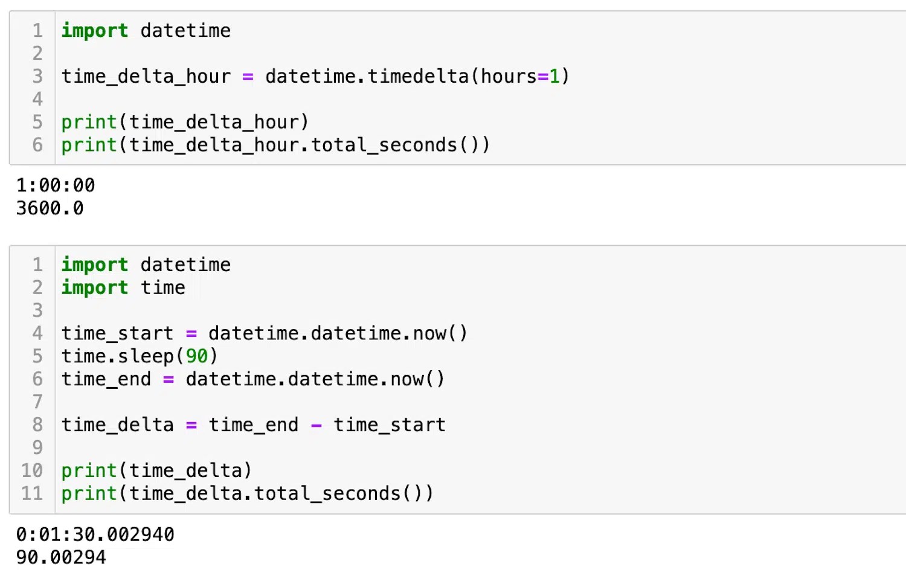This screenshot has height=588, width=906.
Task: Select the 0:01:30.002940 output text
Action: 94,534
